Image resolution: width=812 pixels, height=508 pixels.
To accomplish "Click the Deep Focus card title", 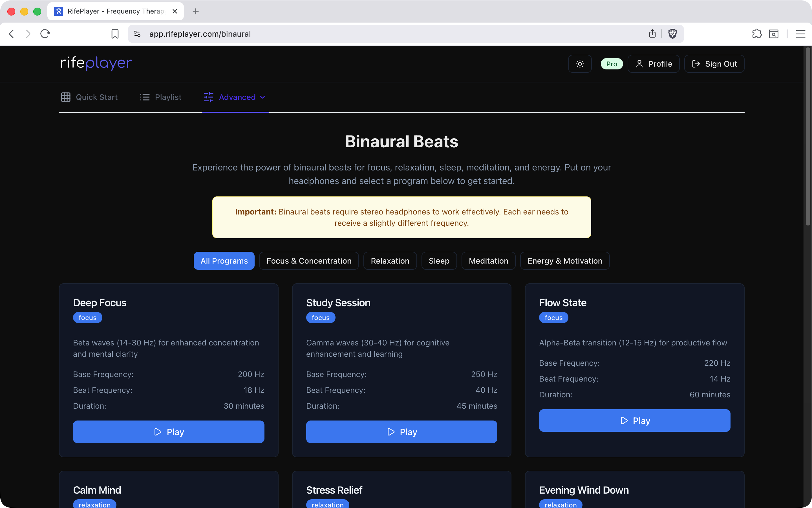I will point(100,303).
